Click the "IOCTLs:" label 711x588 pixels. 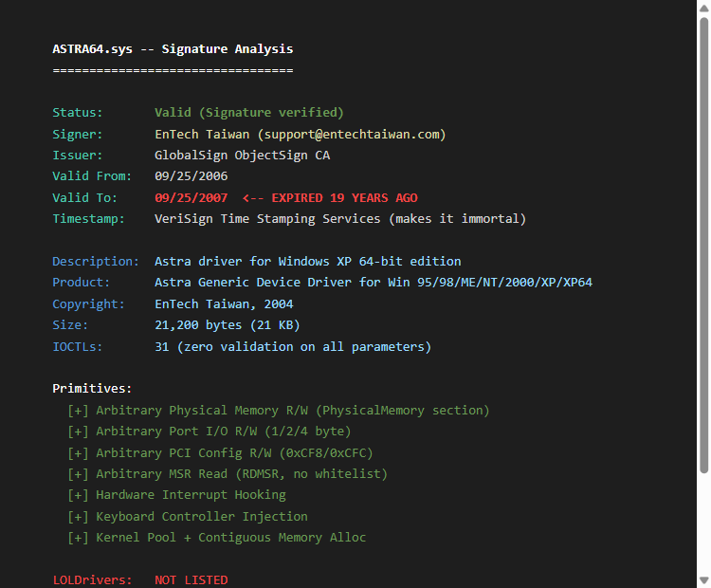(78, 346)
